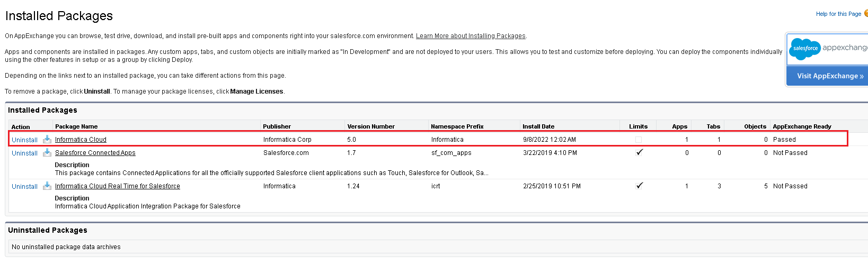
Task: Click the Namespace Prefix column header
Action: click(457, 126)
